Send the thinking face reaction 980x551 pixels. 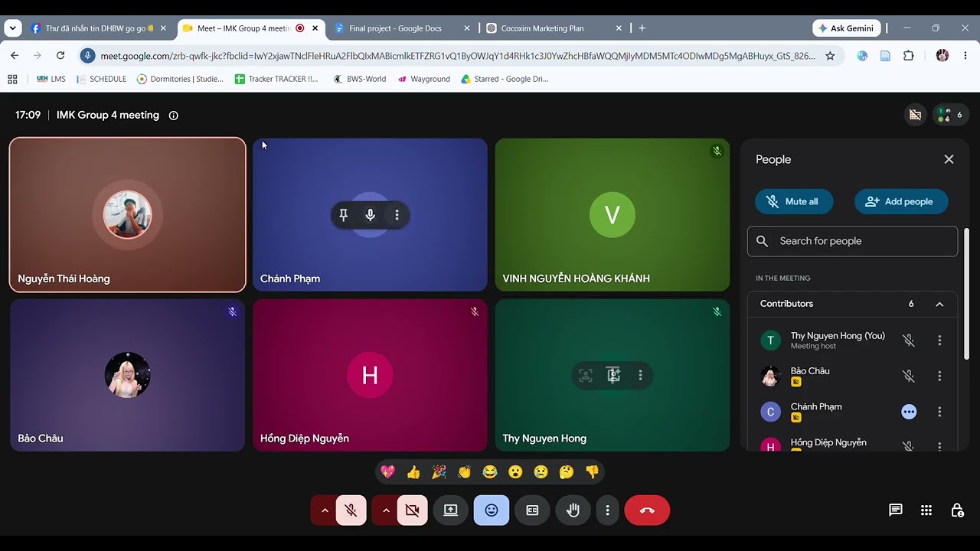[567, 472]
